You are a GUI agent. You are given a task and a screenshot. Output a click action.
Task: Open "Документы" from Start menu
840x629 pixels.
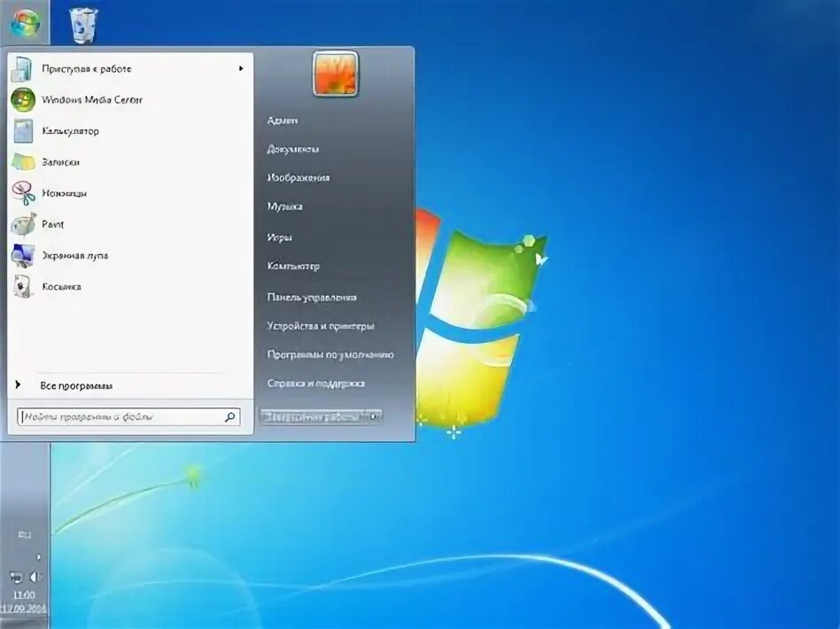[292, 149]
